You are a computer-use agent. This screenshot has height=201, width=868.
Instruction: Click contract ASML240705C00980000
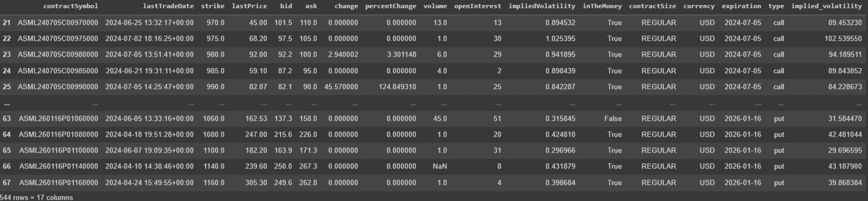click(58, 54)
